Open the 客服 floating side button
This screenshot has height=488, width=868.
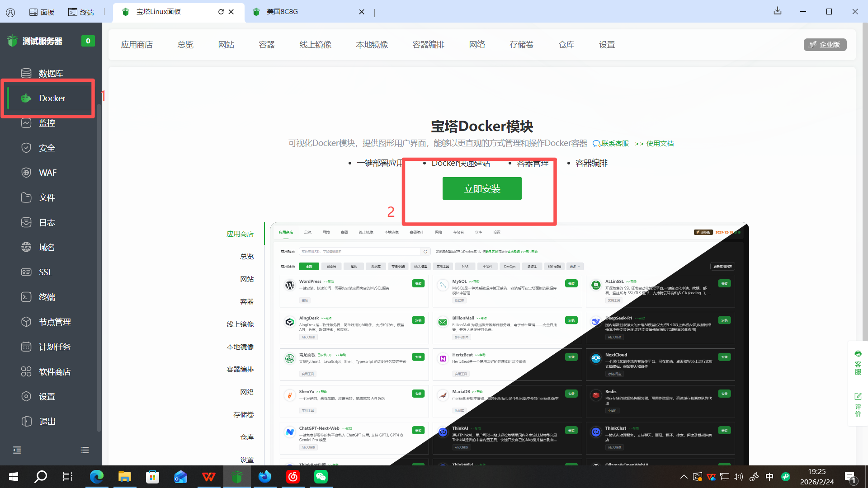(858, 363)
